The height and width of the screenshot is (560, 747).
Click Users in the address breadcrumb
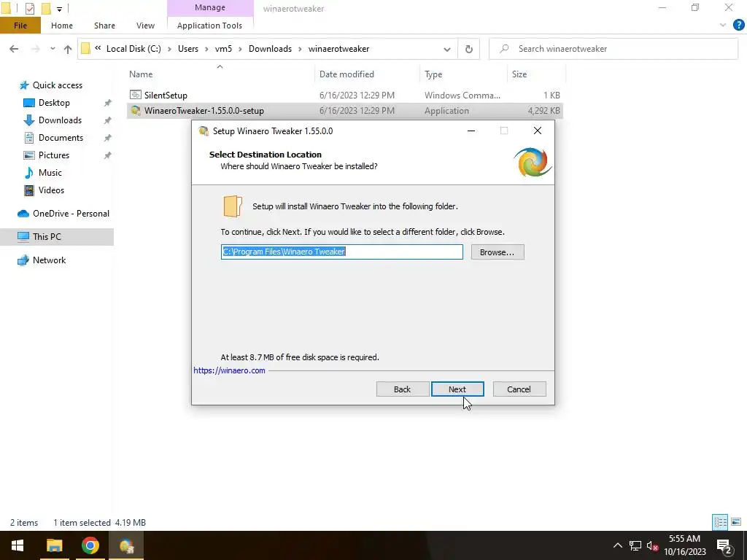(187, 49)
